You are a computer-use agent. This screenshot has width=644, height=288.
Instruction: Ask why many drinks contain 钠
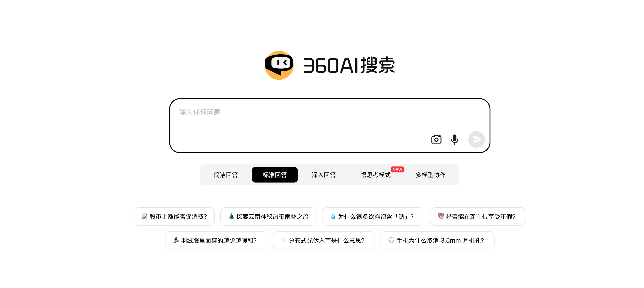(x=373, y=216)
